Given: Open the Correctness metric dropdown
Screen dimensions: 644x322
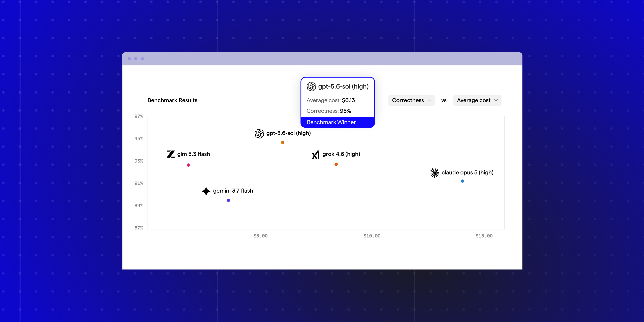Looking at the screenshot, I should (412, 100).
